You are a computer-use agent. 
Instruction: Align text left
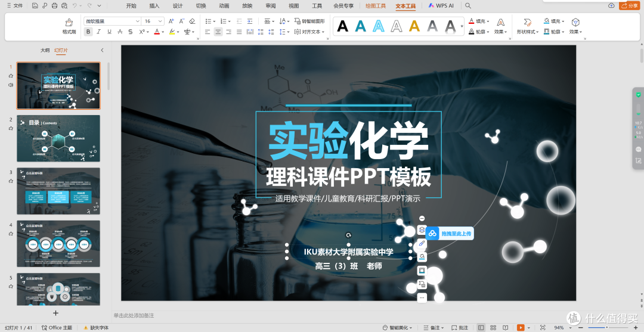click(x=208, y=32)
